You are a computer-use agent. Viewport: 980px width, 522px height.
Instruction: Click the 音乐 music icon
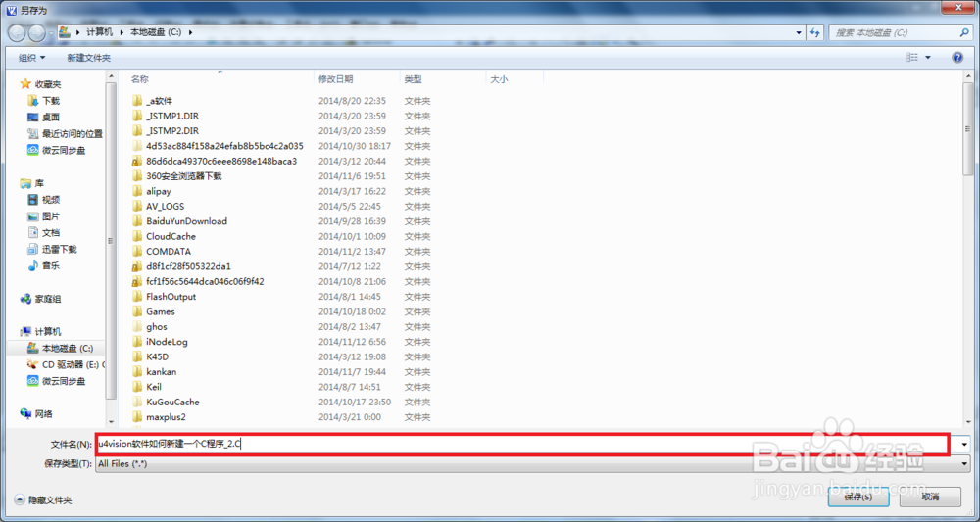coord(33,265)
